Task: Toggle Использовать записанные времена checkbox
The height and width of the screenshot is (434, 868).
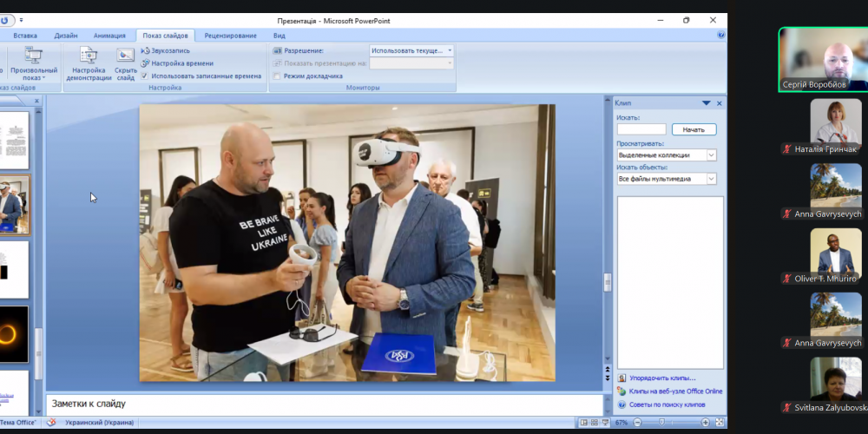Action: (x=145, y=76)
